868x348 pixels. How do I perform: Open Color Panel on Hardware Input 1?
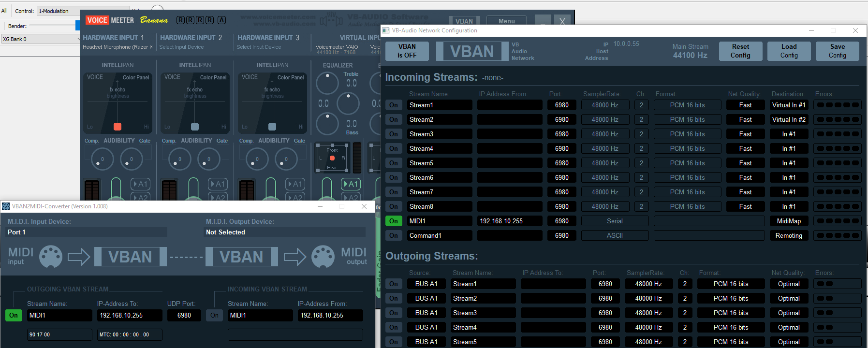point(135,77)
